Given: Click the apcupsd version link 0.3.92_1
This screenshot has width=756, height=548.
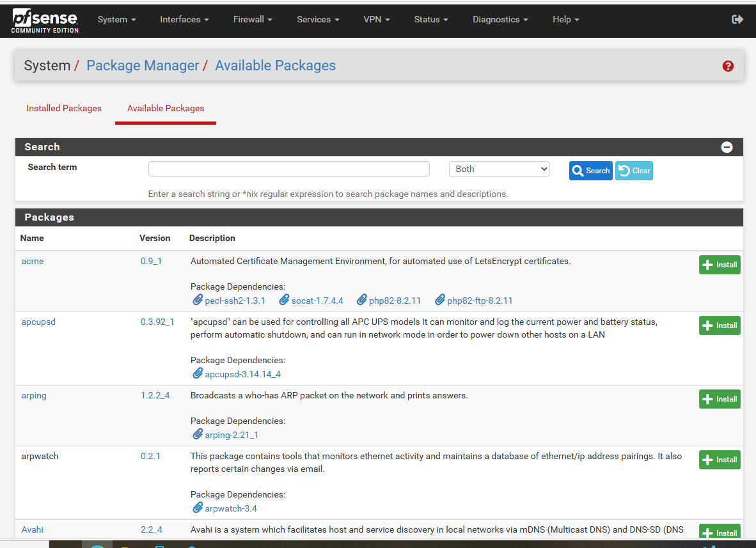Looking at the screenshot, I should pos(158,322).
